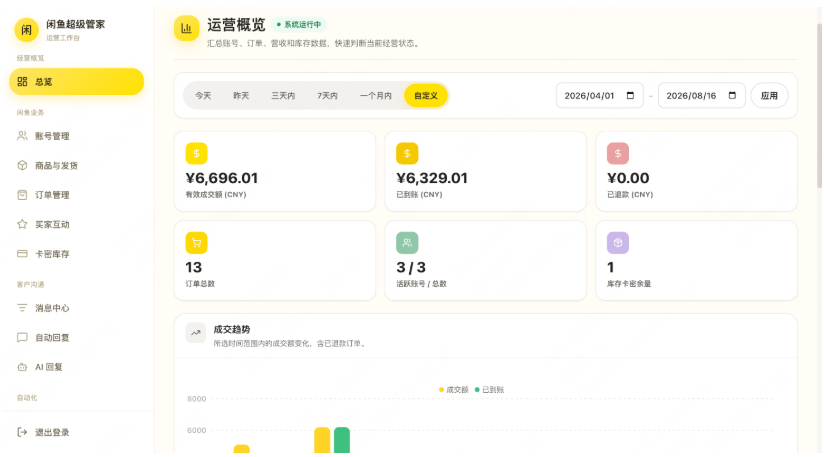Image resolution: width=824 pixels, height=457 pixels.
Task: Select the 一个月内 time range
Action: [x=376, y=96]
